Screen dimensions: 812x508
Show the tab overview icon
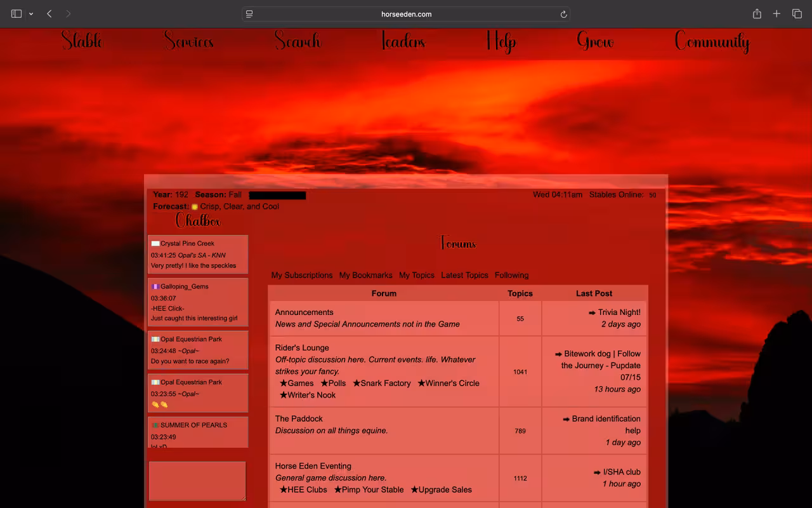pyautogui.click(x=797, y=14)
